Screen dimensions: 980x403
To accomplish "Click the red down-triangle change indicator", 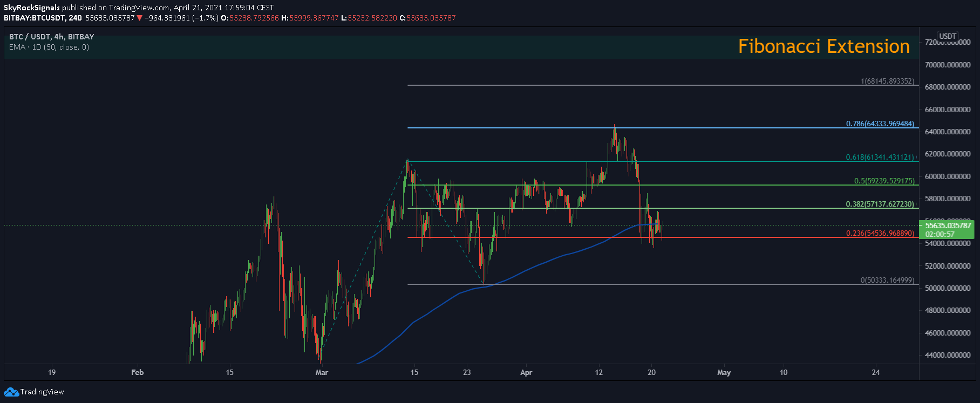I will pyautogui.click(x=140, y=18).
